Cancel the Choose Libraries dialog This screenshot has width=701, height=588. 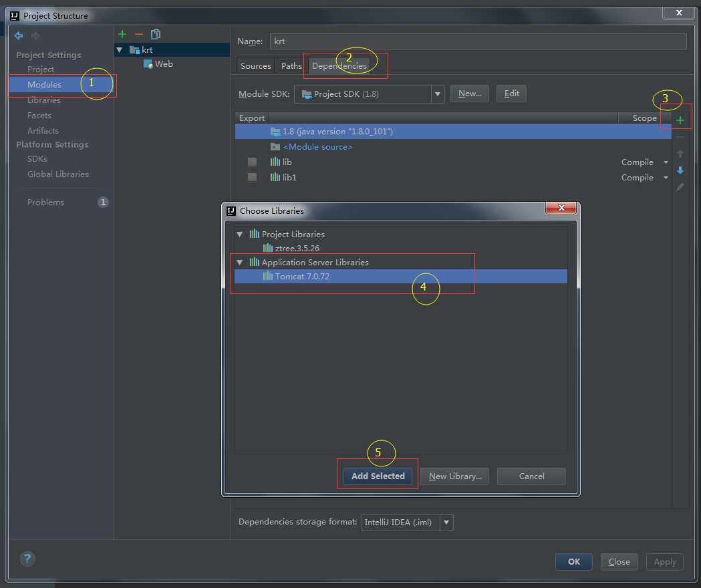click(x=531, y=476)
